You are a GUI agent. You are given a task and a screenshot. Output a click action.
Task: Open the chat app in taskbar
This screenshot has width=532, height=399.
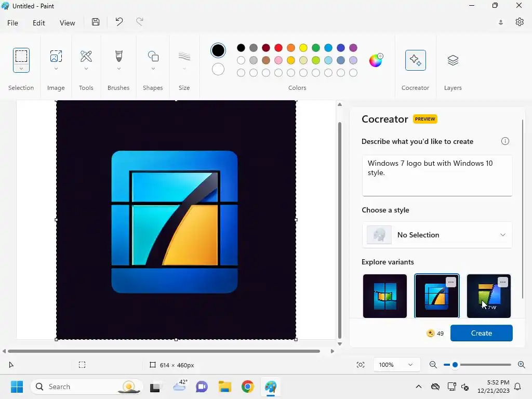point(202,387)
